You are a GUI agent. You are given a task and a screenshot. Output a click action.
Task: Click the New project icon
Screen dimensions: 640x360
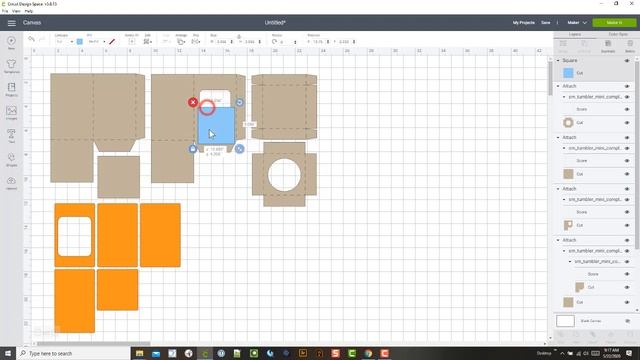[11, 42]
